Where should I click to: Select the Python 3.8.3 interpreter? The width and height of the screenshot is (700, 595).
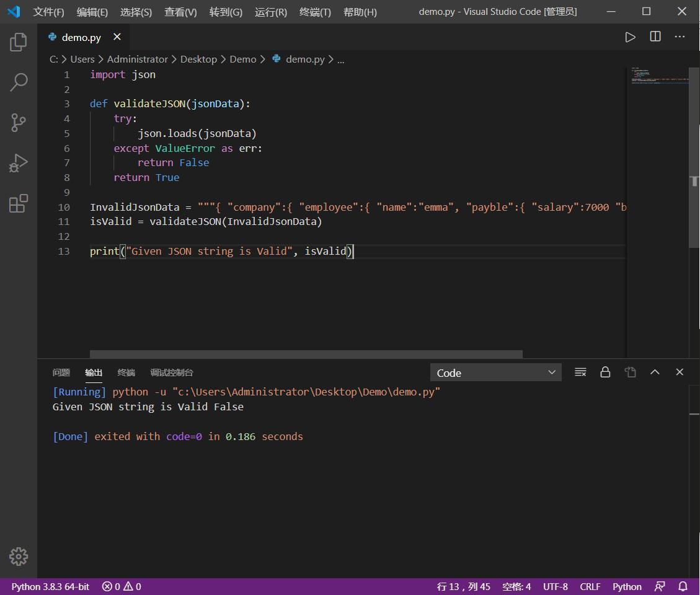point(50,586)
